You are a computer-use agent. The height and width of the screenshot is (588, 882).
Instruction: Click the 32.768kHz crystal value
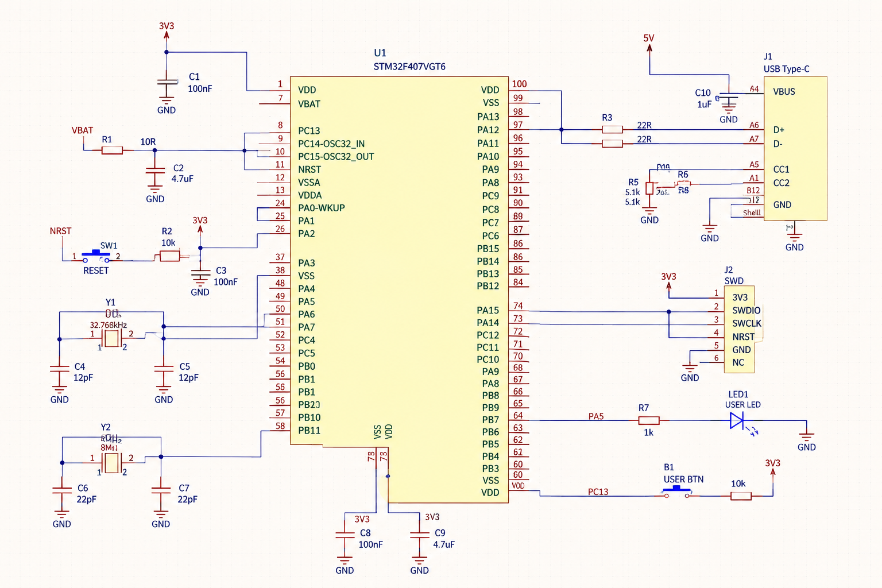(109, 325)
